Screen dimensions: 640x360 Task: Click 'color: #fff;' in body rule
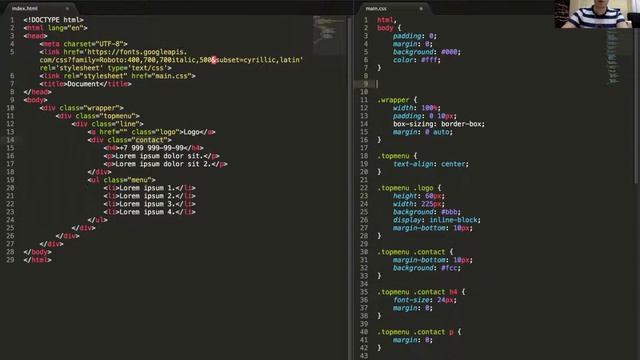[x=417, y=60]
